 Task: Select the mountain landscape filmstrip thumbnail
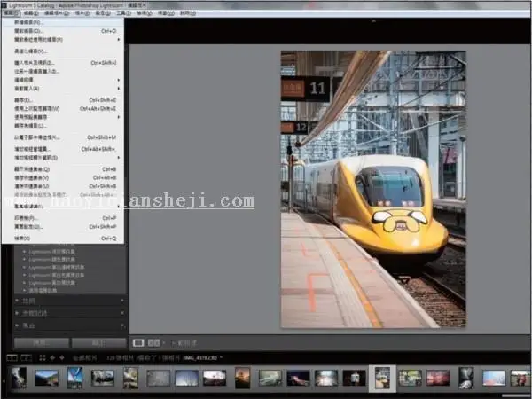[x=47, y=378]
